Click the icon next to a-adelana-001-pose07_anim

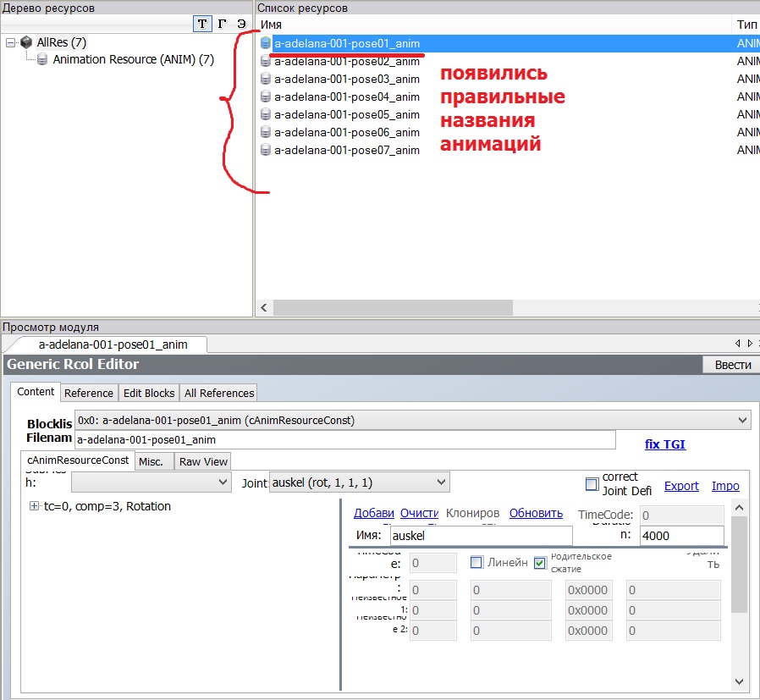coord(266,150)
